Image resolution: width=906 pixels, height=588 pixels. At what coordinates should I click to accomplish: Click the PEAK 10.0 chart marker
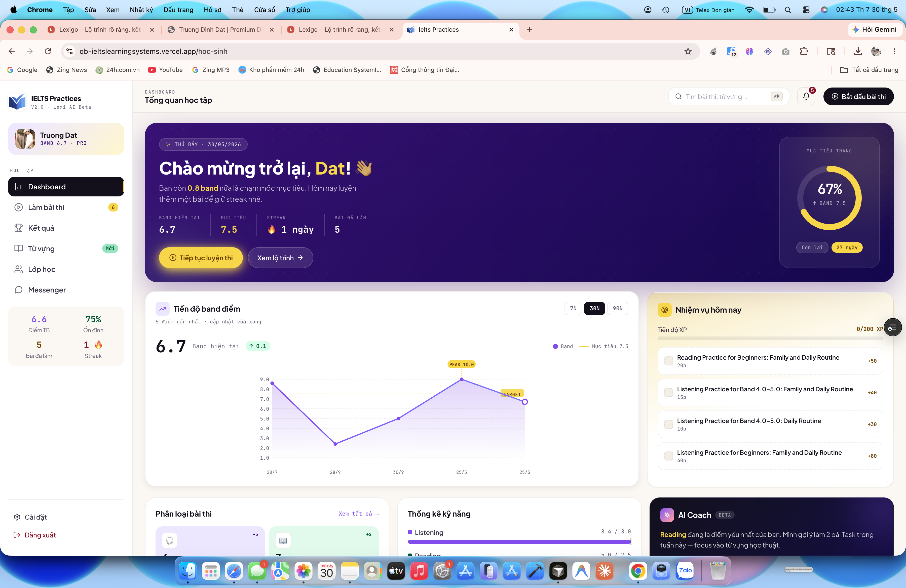click(x=461, y=365)
